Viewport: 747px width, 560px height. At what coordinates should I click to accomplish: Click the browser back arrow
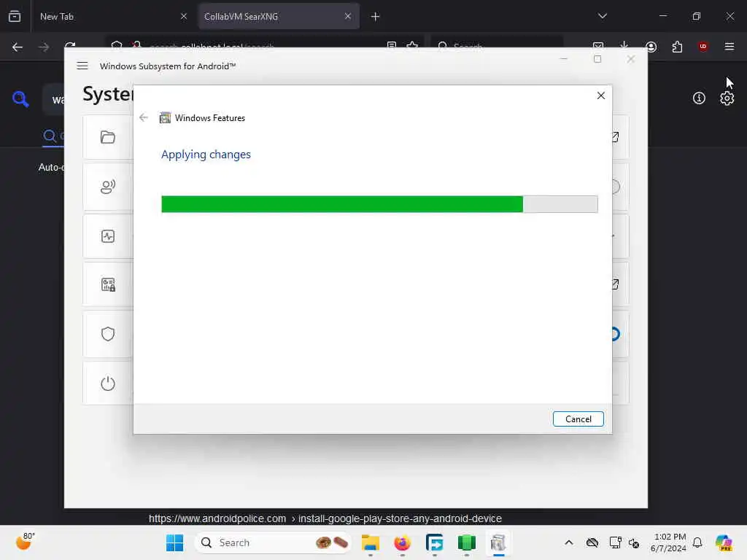[x=18, y=47]
